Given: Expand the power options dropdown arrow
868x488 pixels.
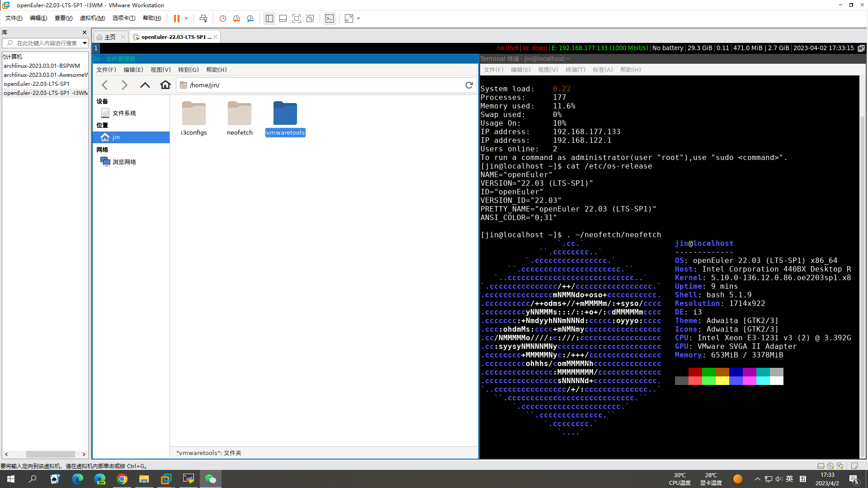Looking at the screenshot, I should (x=186, y=19).
